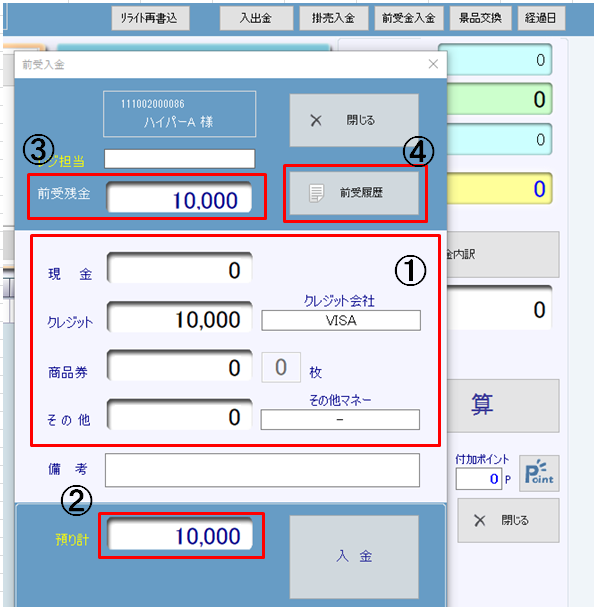Screen dimensions: 594x607
Task: Focus the クレジット amount field
Action: [180, 317]
